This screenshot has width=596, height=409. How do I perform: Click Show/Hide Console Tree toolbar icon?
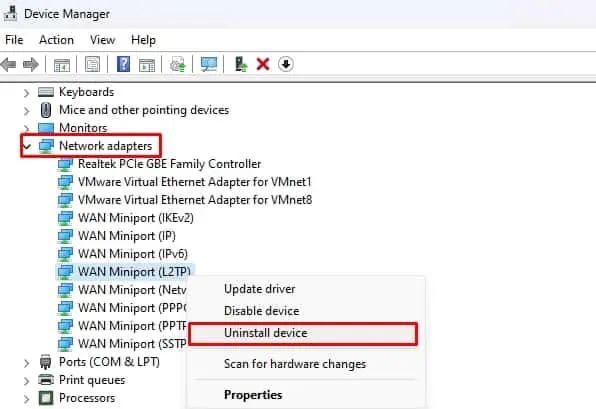(62, 64)
